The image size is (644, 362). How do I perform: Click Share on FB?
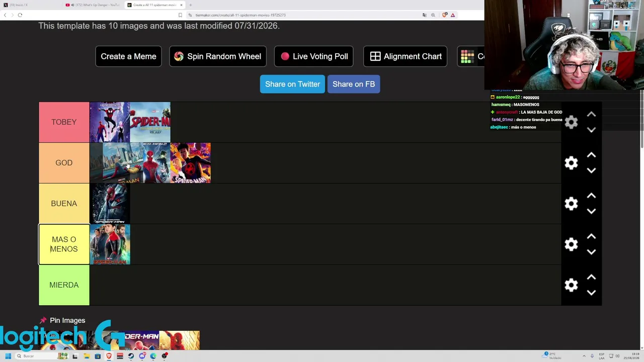(x=354, y=84)
